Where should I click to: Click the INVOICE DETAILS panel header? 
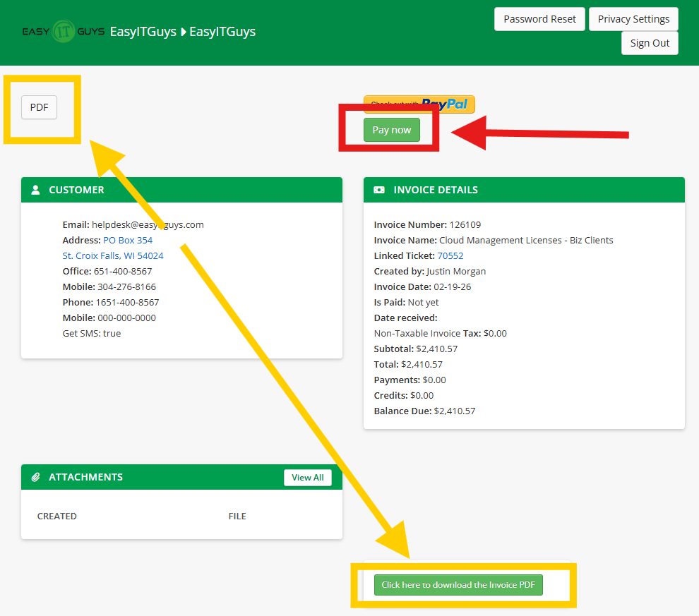(524, 191)
